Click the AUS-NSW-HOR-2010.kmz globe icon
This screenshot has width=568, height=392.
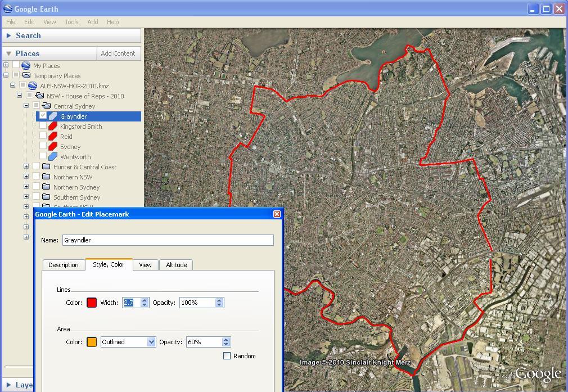pyautogui.click(x=33, y=86)
